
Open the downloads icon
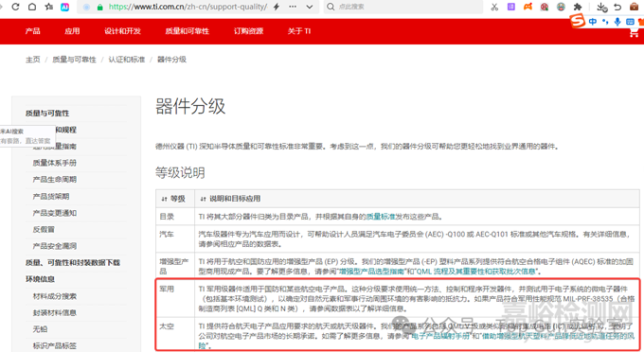tap(601, 7)
